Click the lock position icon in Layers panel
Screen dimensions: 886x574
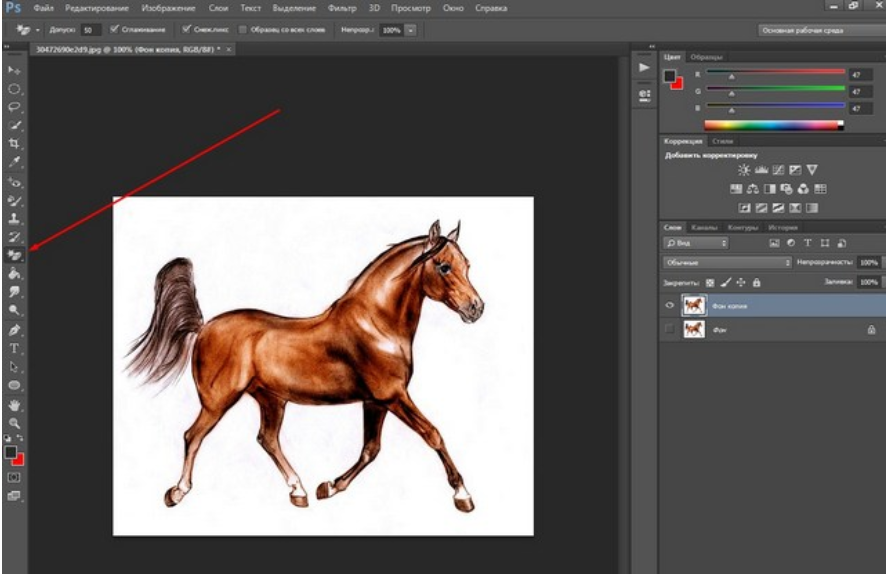pos(741,283)
